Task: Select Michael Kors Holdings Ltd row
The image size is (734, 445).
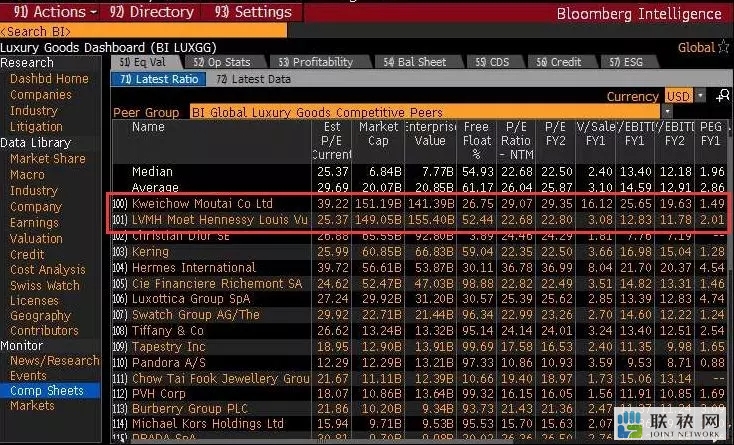Action: click(x=419, y=423)
